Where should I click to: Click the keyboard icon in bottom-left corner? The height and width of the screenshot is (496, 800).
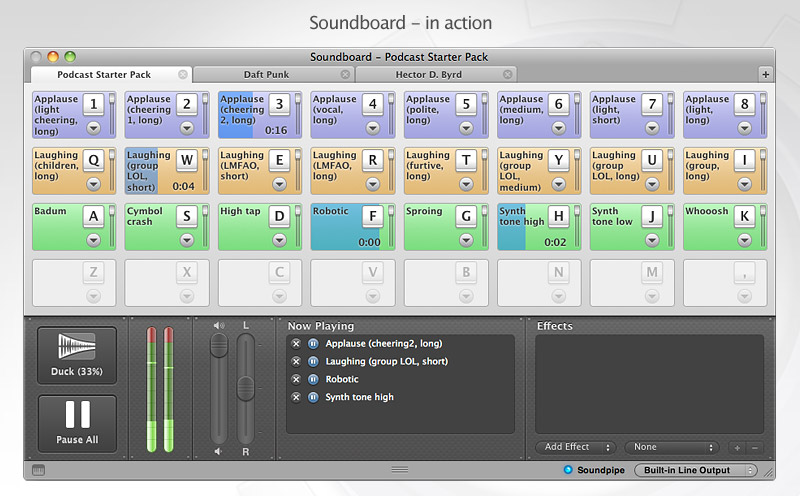pyautogui.click(x=38, y=470)
